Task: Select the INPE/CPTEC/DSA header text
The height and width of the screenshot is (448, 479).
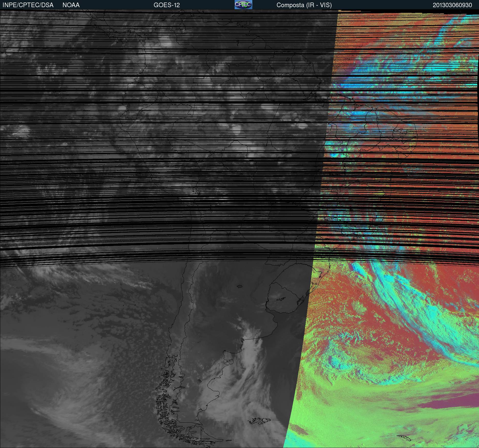Action: pos(28,5)
